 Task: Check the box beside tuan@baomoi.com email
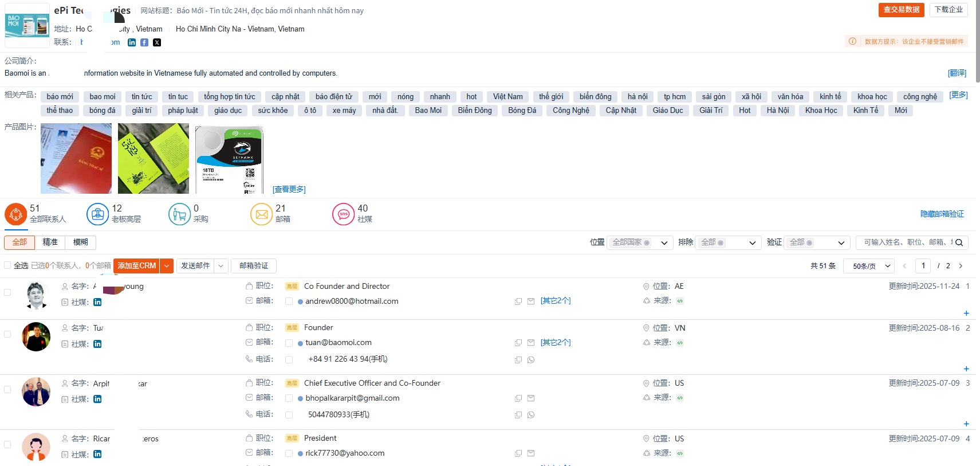pyautogui.click(x=289, y=343)
